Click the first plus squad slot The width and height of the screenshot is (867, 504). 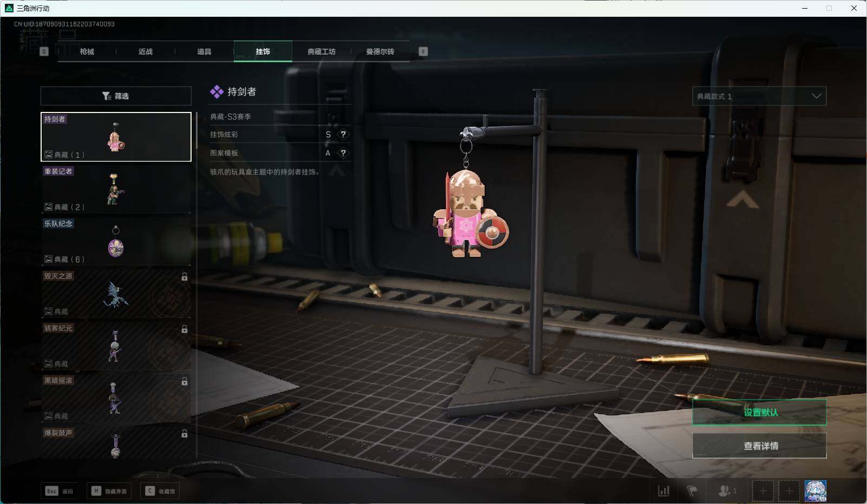point(763,491)
